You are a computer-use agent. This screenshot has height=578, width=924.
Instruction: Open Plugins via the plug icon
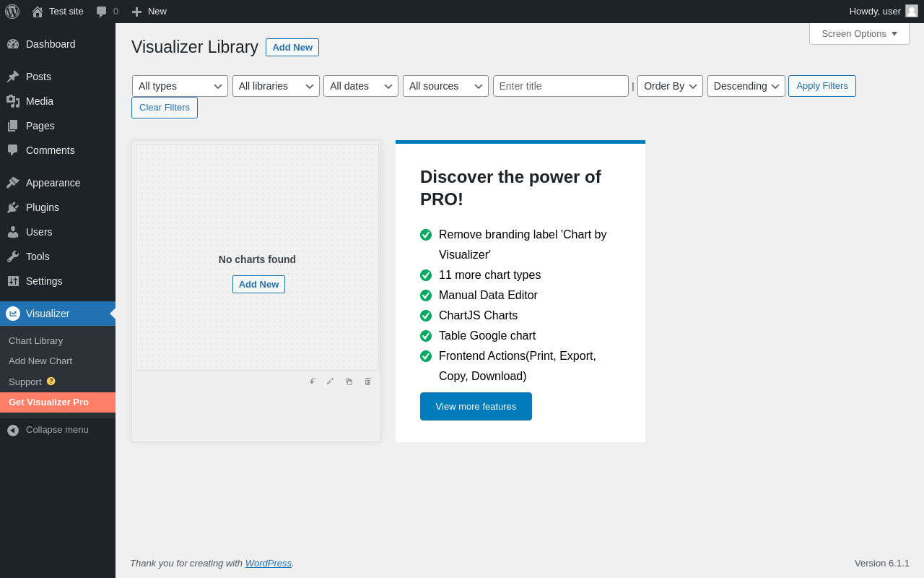[13, 207]
